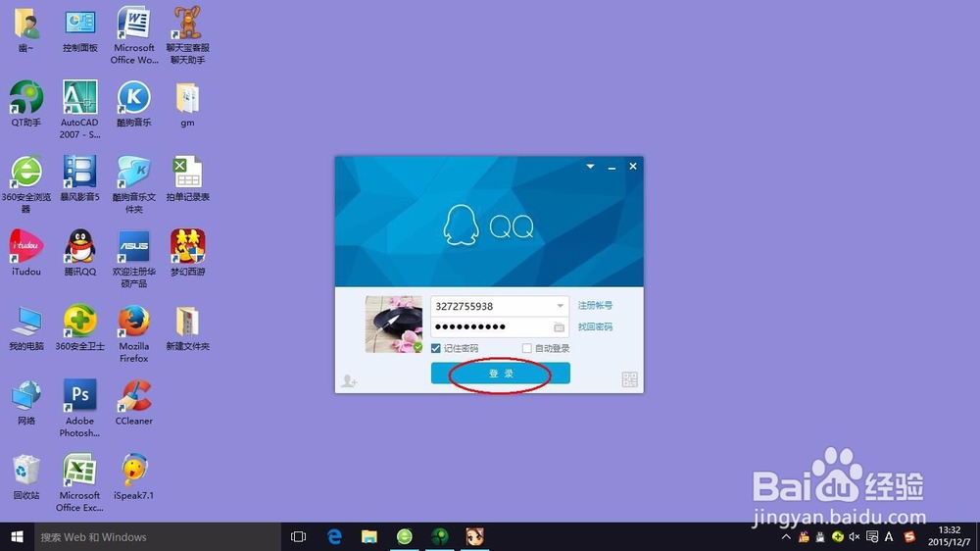This screenshot has height=551, width=980.
Task: Select the Kugou music folder shortcut
Action: tap(133, 184)
